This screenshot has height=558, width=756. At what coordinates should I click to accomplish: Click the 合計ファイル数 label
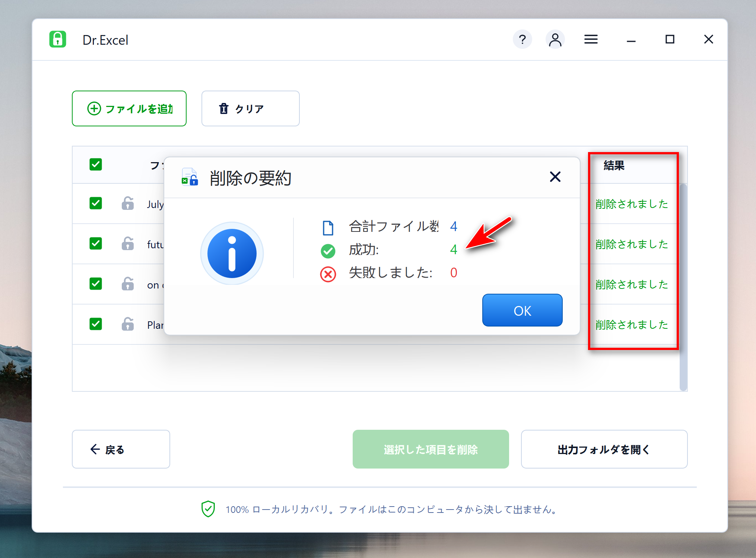[394, 226]
